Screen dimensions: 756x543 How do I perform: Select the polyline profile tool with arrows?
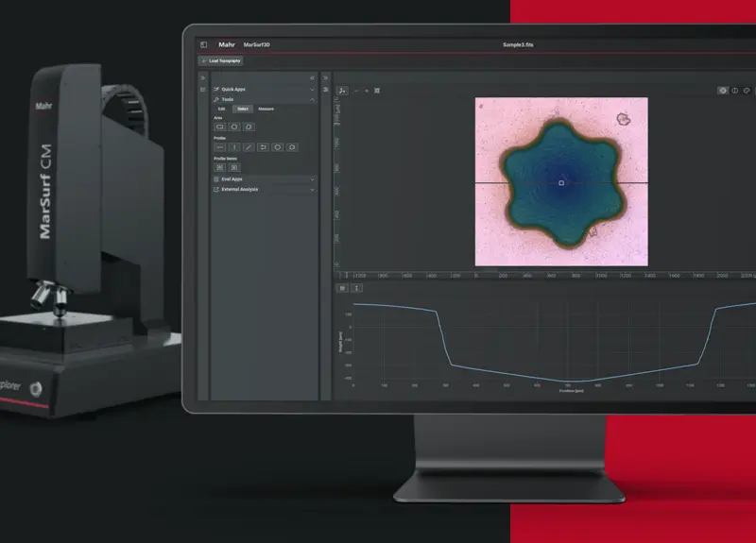pos(264,147)
